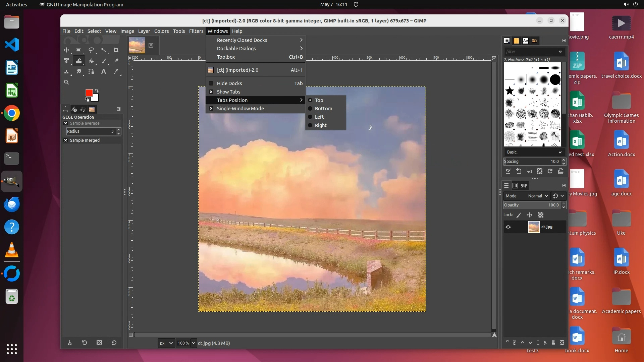Choose the Bottom tabs position option
This screenshot has width=644, height=362.
click(x=323, y=109)
